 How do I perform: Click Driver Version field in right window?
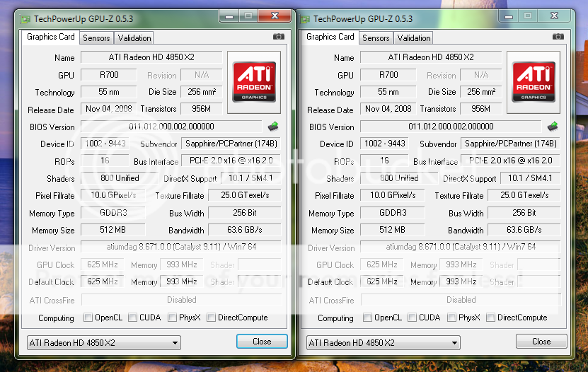point(461,247)
